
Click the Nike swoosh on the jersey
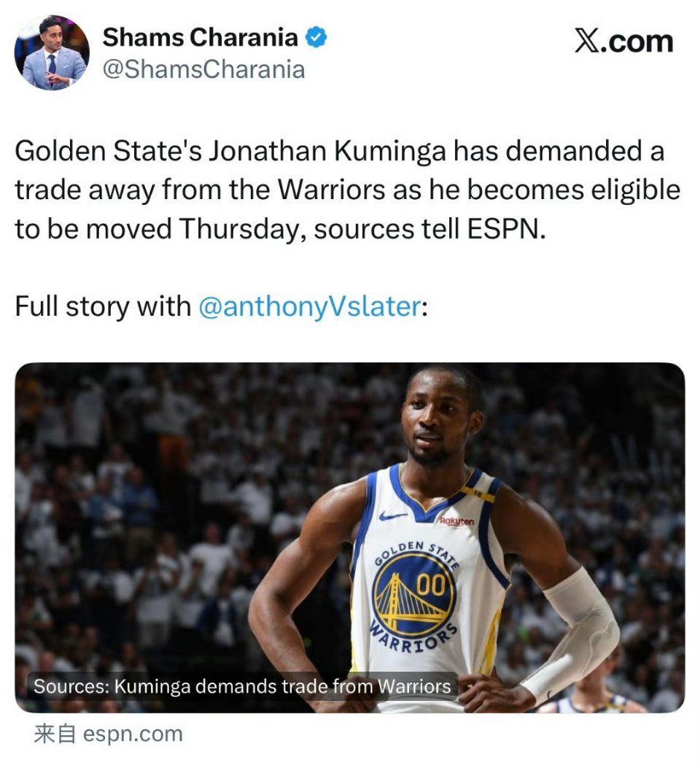393,516
